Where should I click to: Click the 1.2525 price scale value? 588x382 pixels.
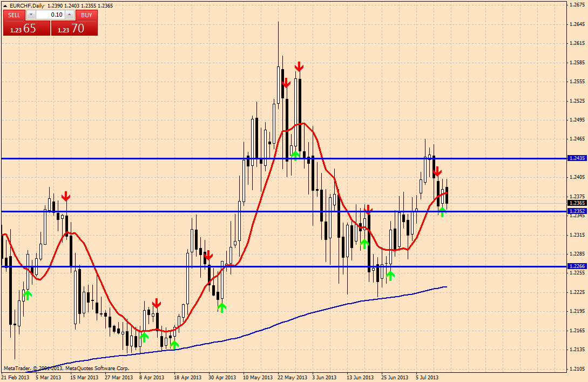(x=577, y=100)
